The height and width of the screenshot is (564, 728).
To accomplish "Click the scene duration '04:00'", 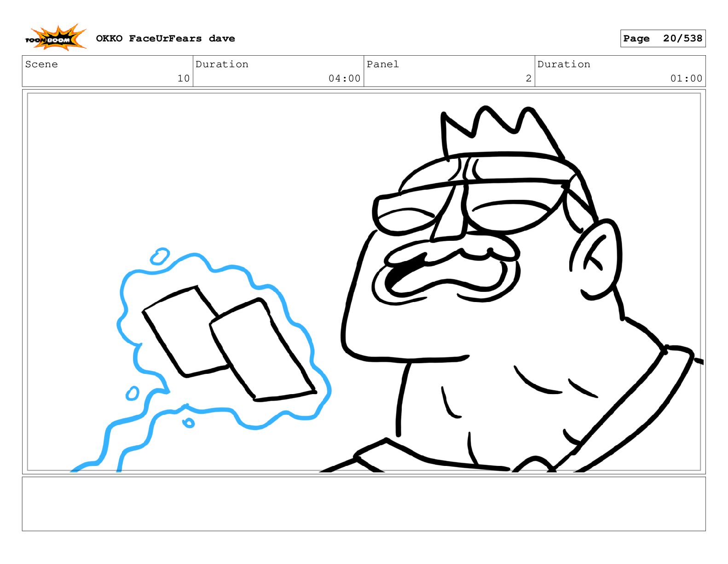I will pyautogui.click(x=344, y=79).
